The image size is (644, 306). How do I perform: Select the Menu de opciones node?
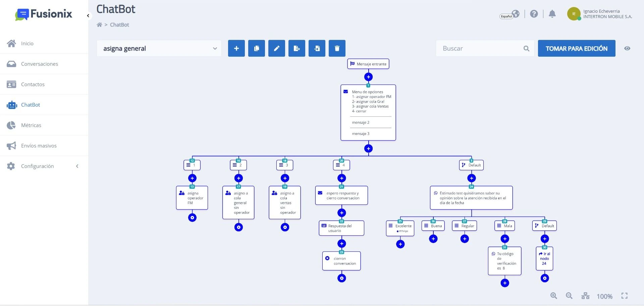click(x=368, y=113)
